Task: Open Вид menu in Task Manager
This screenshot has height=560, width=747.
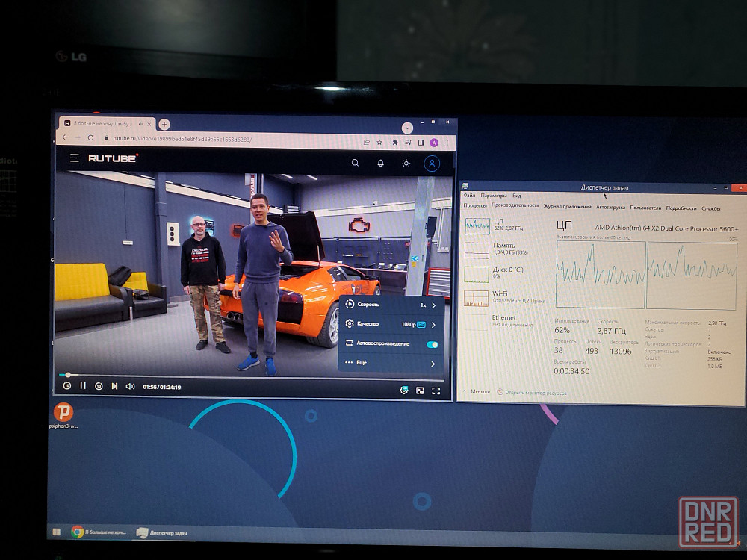Action: point(516,196)
